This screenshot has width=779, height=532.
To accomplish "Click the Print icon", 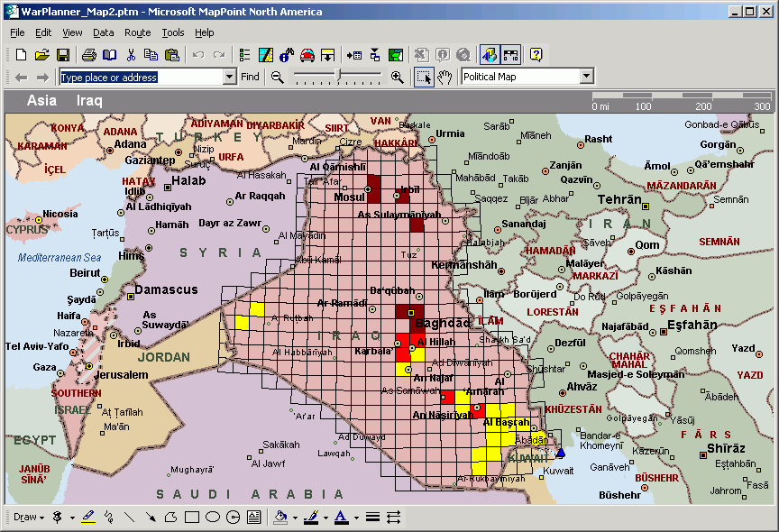I will (89, 55).
